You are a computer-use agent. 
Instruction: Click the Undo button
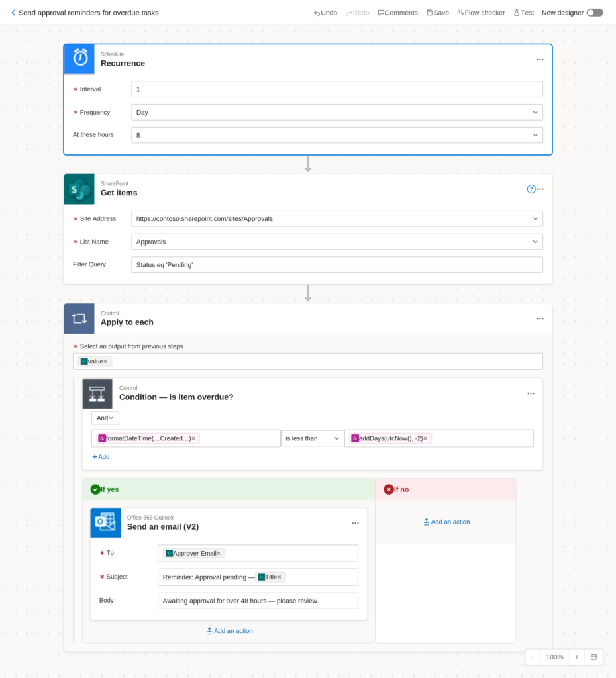tap(325, 13)
